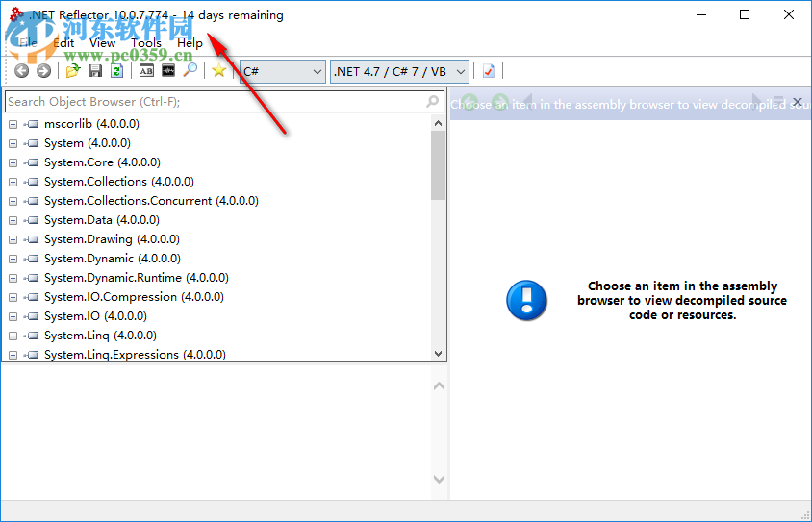Maximize the .NET Reflector window

[x=744, y=14]
